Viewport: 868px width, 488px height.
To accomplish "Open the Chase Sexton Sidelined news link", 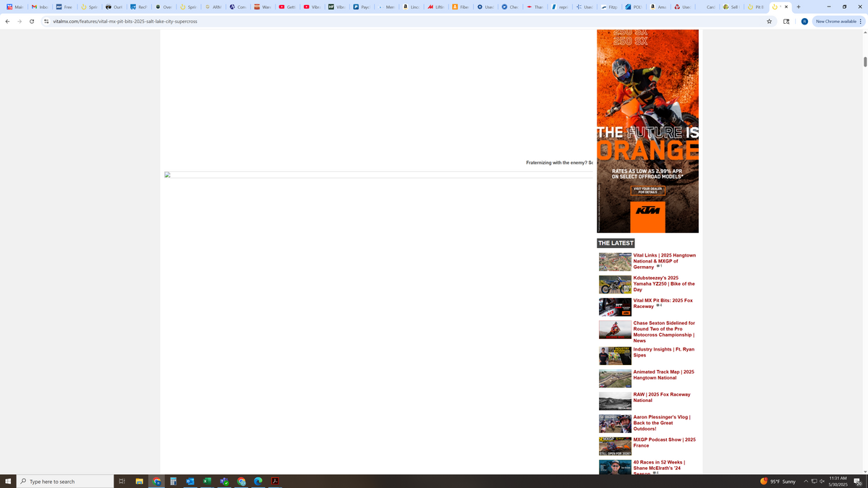I will click(x=663, y=332).
